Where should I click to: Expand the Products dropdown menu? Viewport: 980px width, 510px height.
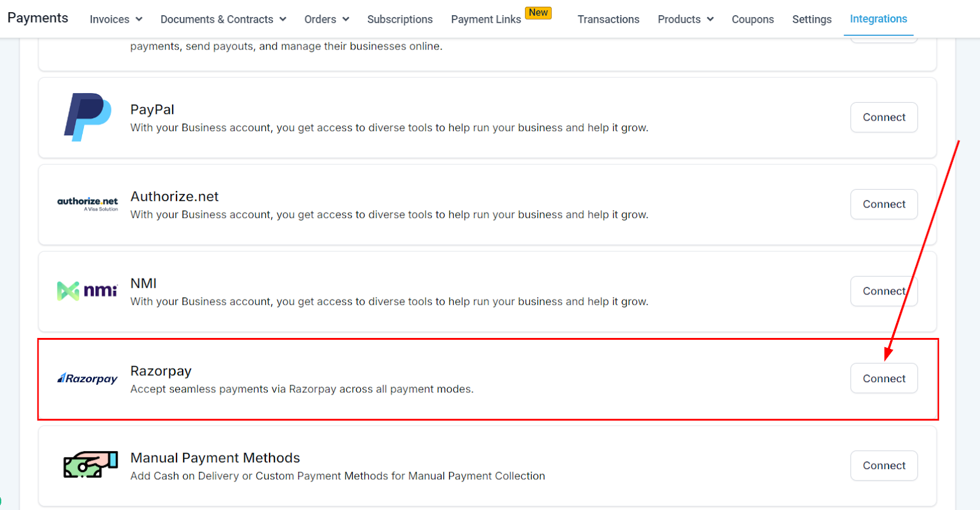point(685,19)
